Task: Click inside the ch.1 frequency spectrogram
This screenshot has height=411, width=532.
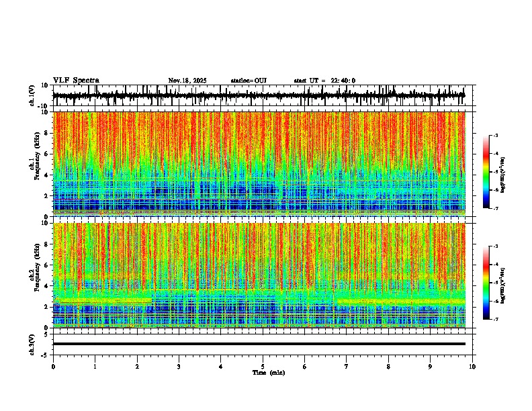Action: tap(259, 164)
